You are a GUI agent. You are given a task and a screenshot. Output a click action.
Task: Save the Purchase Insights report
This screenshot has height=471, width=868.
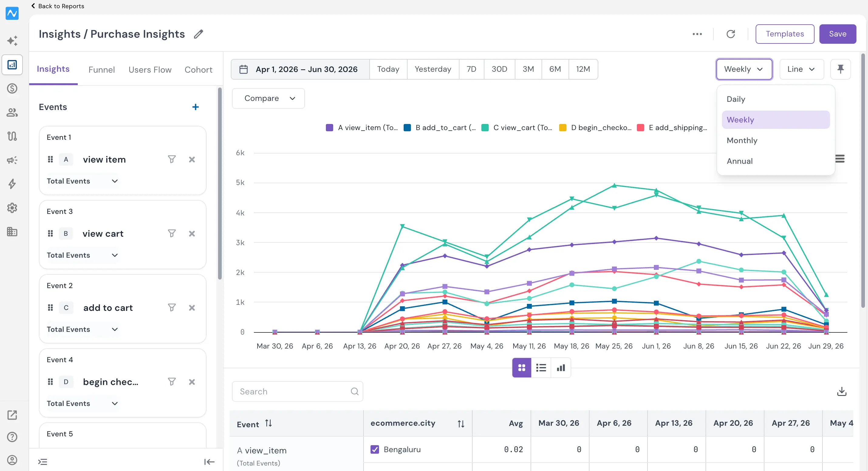tap(838, 34)
